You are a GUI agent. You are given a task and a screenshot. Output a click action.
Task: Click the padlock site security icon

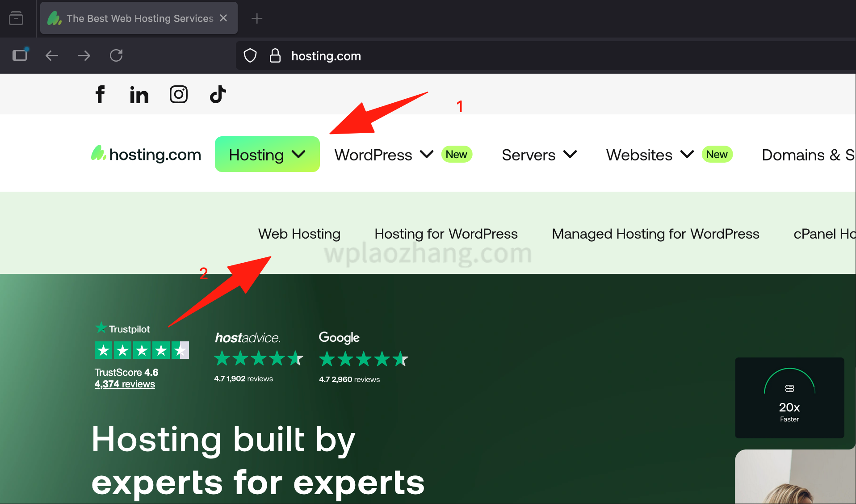275,56
